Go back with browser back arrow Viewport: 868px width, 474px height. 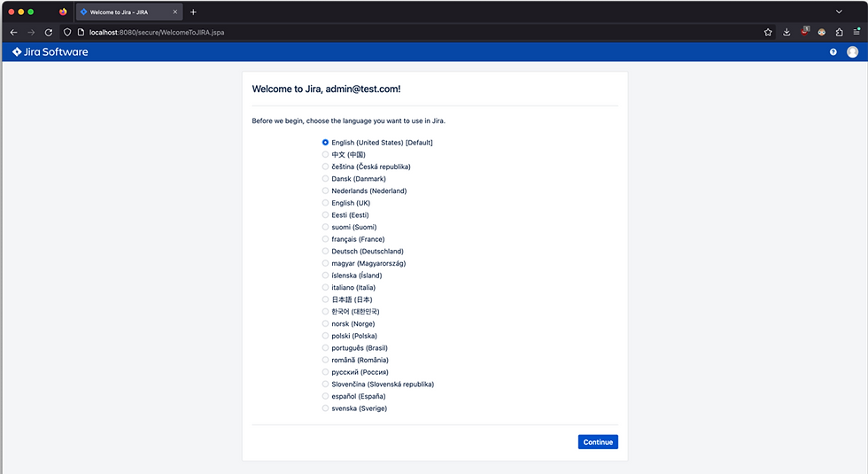(x=14, y=32)
